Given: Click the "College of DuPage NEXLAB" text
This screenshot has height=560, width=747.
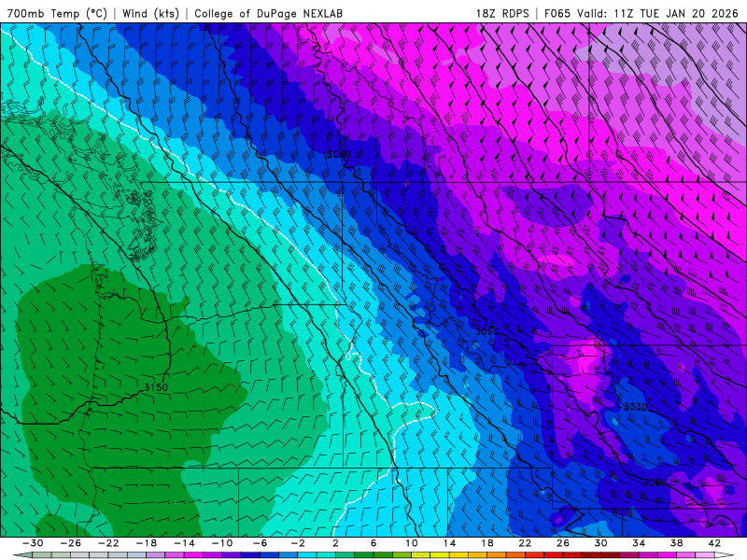Looking at the screenshot, I should click(268, 13).
